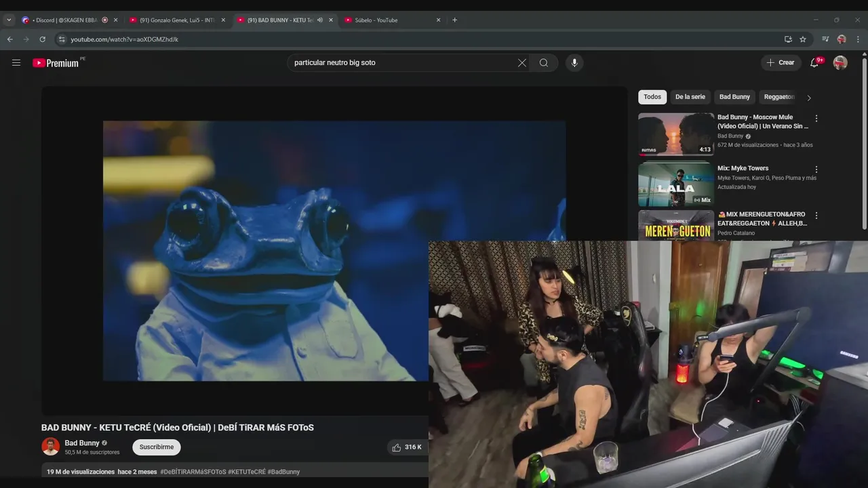Screen dimensions: 868x488
Task: Click Pedro Catalano channel name
Action: pyautogui.click(x=736, y=233)
